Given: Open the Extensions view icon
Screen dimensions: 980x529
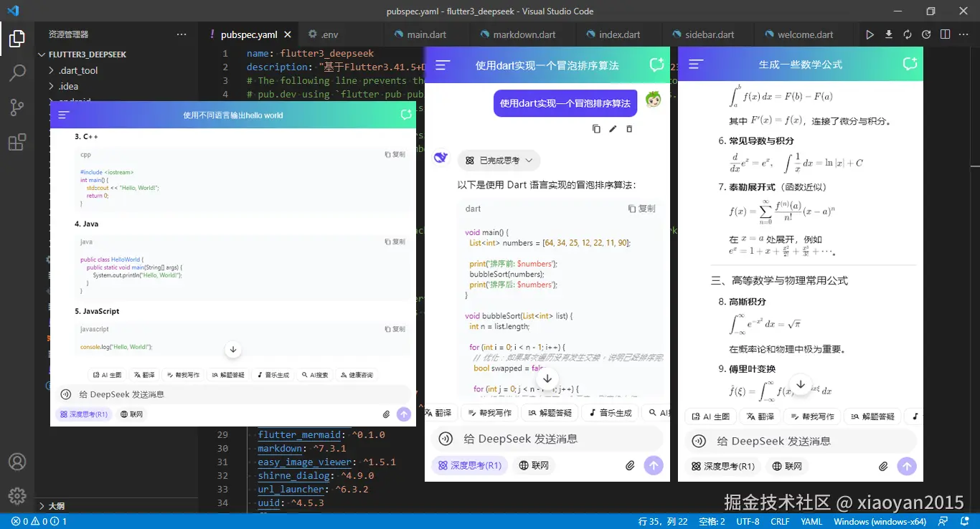Looking at the screenshot, I should pos(17,141).
